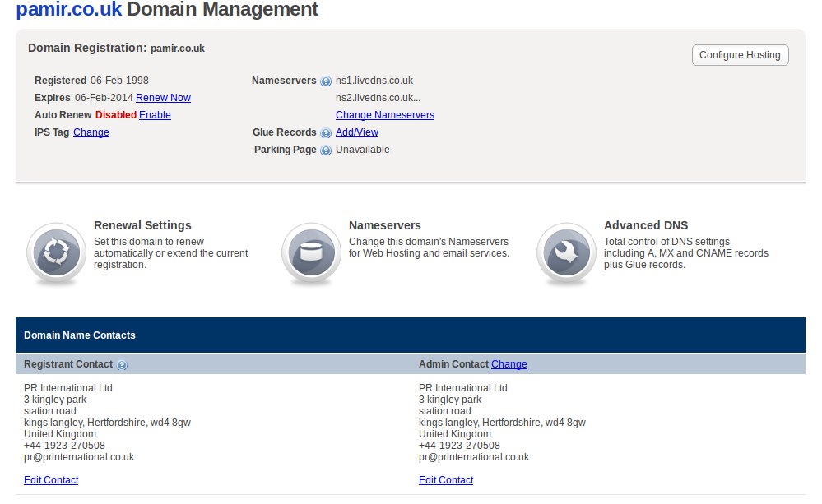822x504 pixels.
Task: Open the pamir.co.uk title link
Action: tap(68, 9)
